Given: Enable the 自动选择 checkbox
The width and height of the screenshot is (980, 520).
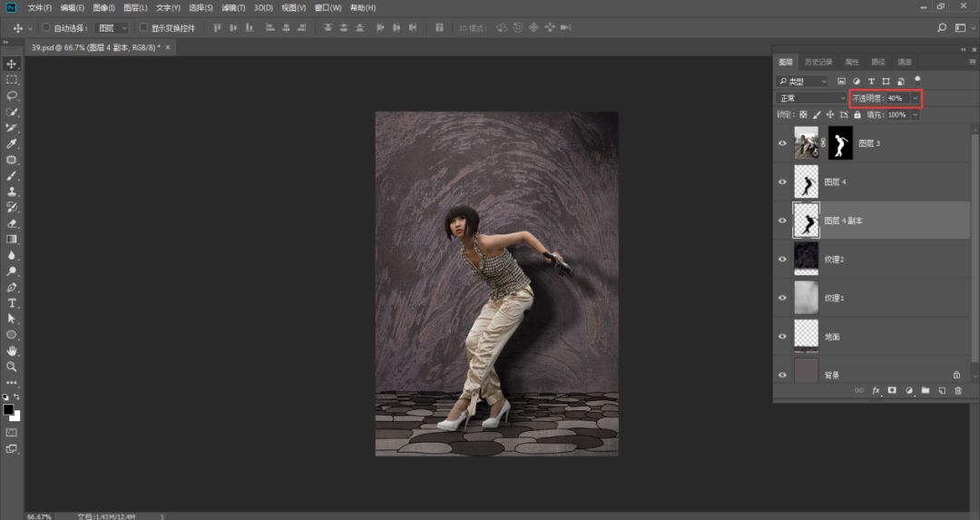Looking at the screenshot, I should coord(46,28).
